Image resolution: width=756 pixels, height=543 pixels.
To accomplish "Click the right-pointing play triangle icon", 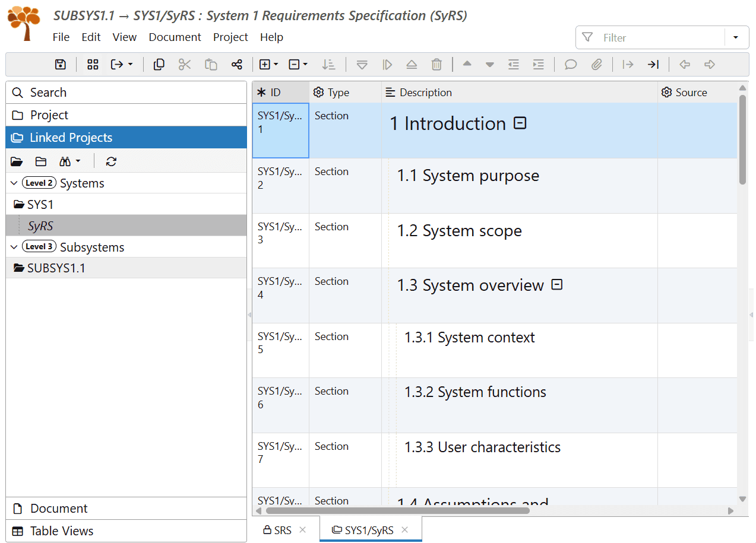I will click(x=387, y=65).
